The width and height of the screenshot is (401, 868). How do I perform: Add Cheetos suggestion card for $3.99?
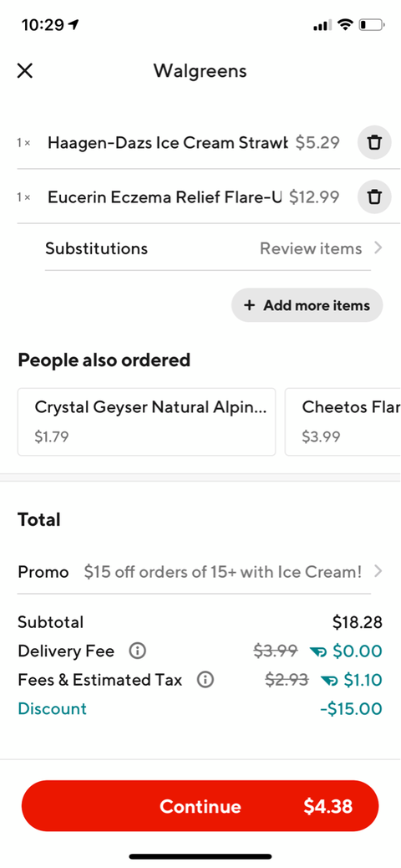343,421
